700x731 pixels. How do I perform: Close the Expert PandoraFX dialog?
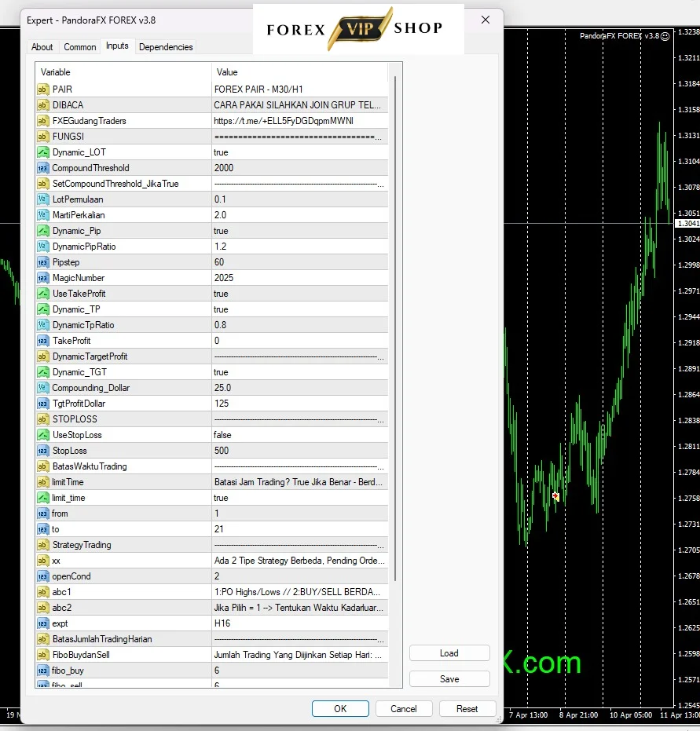pos(486,20)
